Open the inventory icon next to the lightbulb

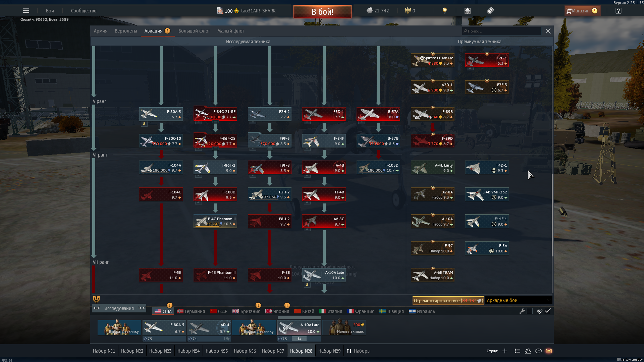(468, 11)
